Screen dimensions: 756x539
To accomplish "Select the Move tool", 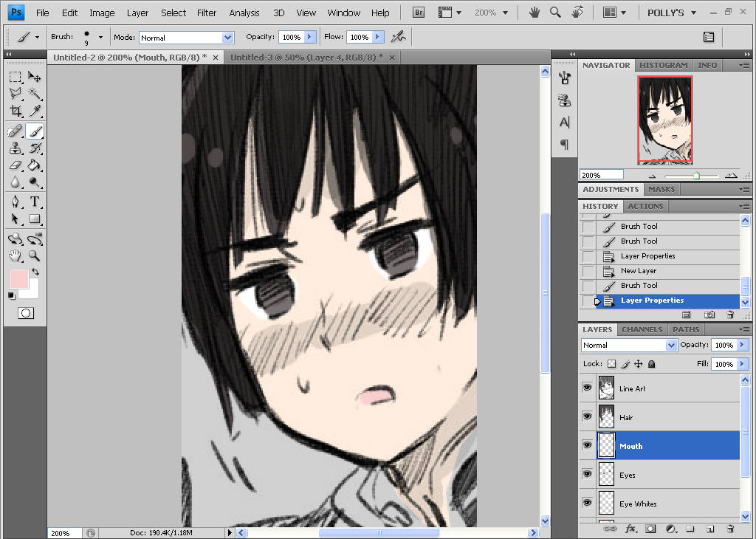I will [34, 77].
